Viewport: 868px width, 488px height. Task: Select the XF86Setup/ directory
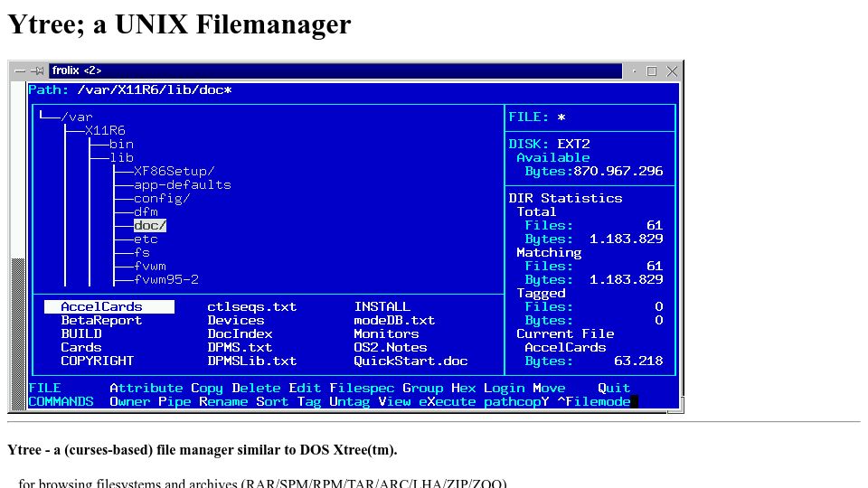click(x=174, y=171)
